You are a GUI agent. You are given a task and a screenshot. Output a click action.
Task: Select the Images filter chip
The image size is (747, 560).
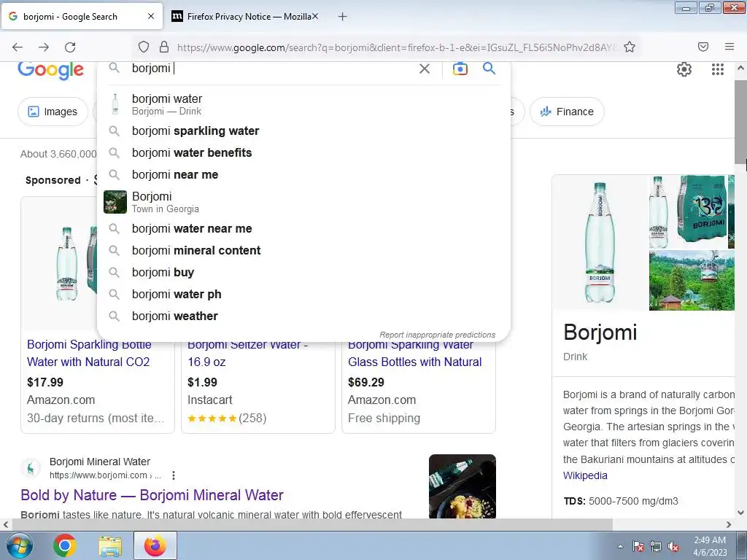point(53,112)
